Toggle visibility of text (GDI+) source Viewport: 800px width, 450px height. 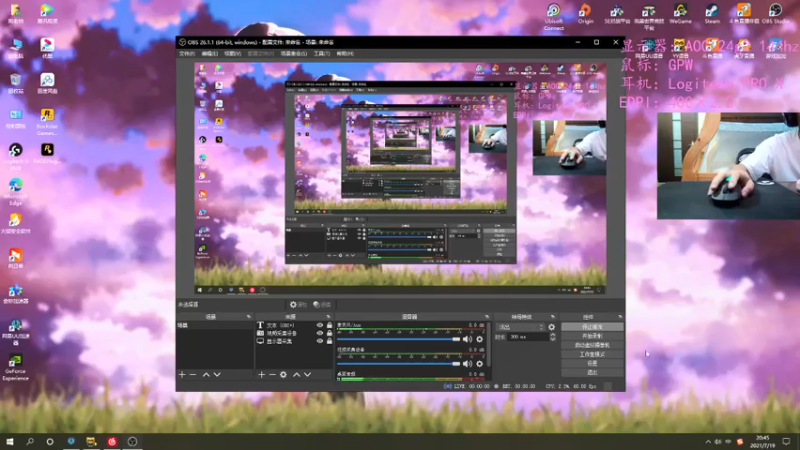point(320,325)
